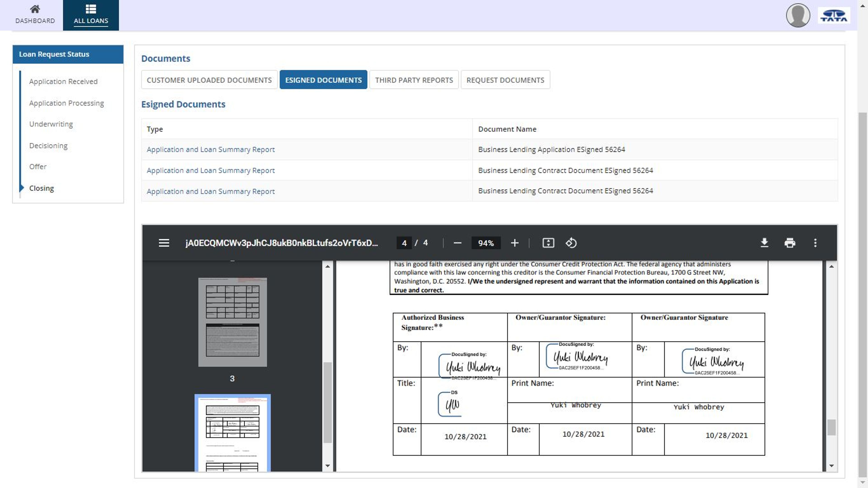Click the 94% zoom level field
The image size is (868, 488).
pyautogui.click(x=486, y=243)
